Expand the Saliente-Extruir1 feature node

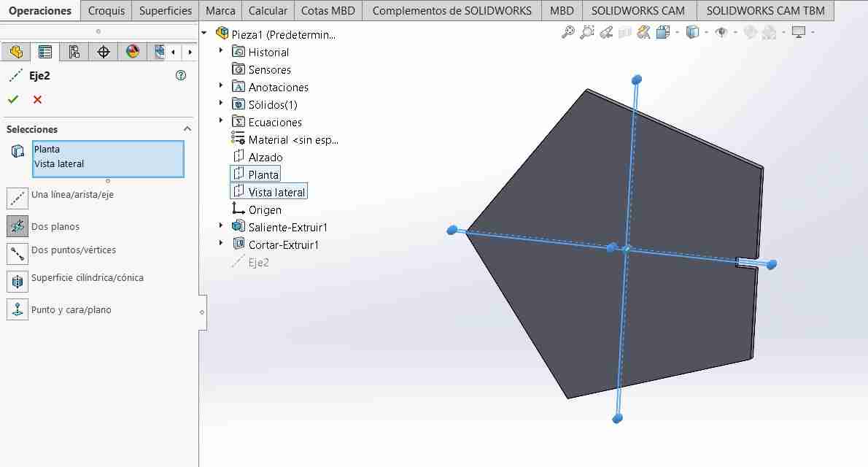[221, 227]
